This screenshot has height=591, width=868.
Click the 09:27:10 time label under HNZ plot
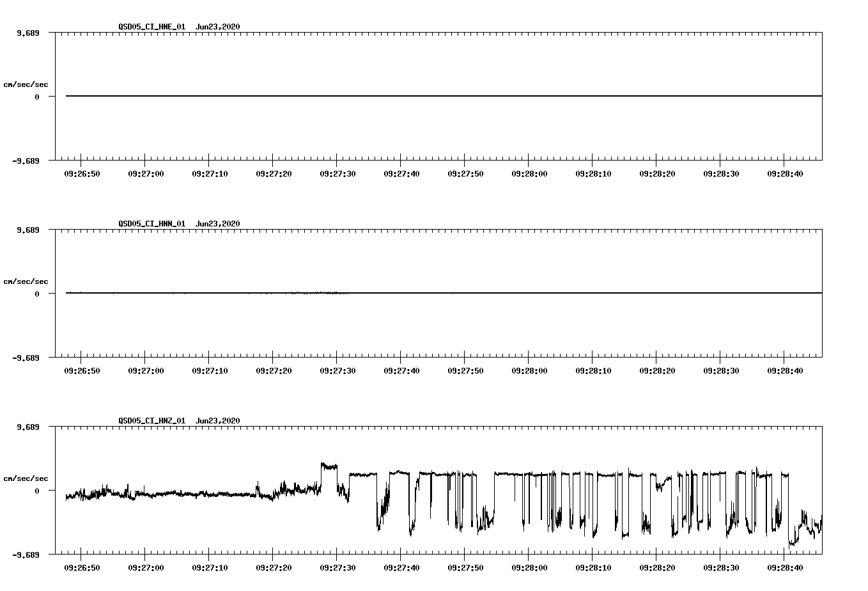(x=210, y=567)
